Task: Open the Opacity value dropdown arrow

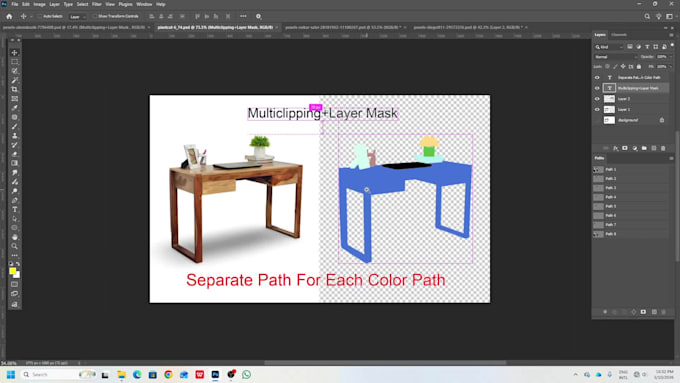Action: [x=670, y=57]
